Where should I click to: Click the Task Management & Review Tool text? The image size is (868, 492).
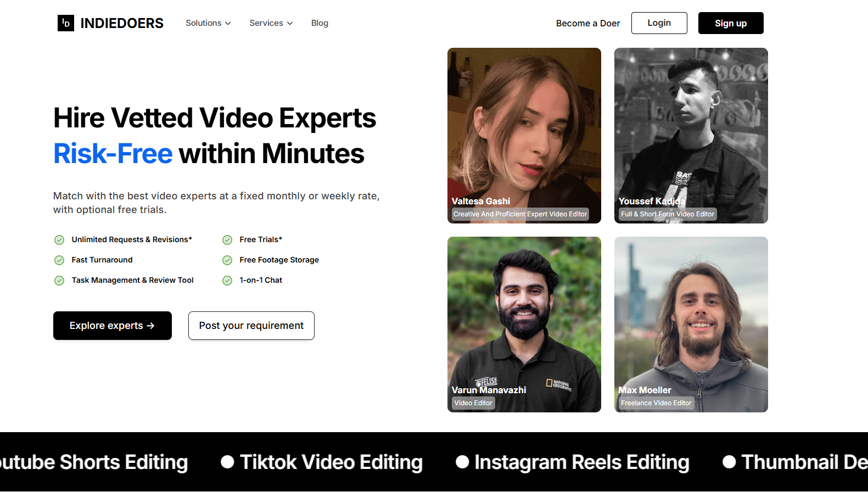[132, 280]
